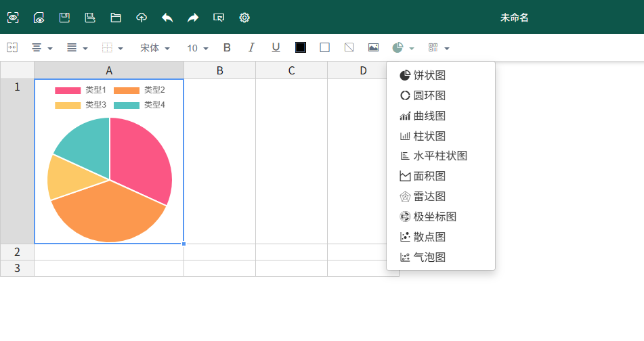Click the preview eye icon
The width and height of the screenshot is (644, 341).
tap(13, 18)
